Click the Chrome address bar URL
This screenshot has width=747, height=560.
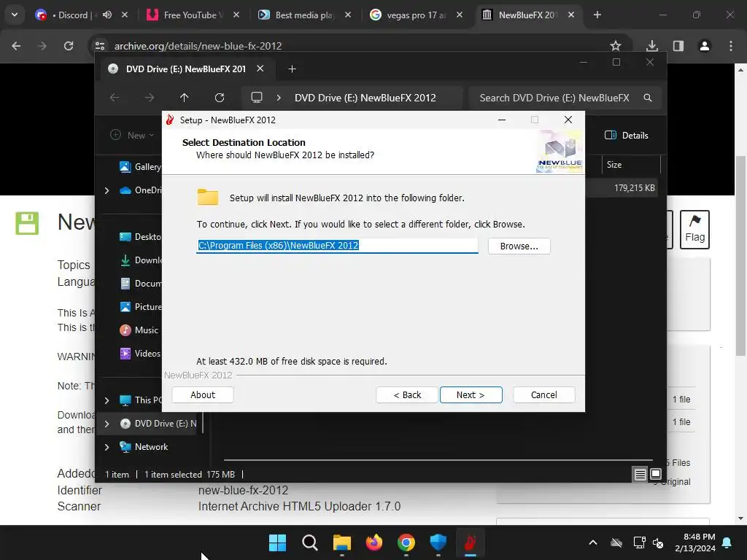(x=198, y=46)
